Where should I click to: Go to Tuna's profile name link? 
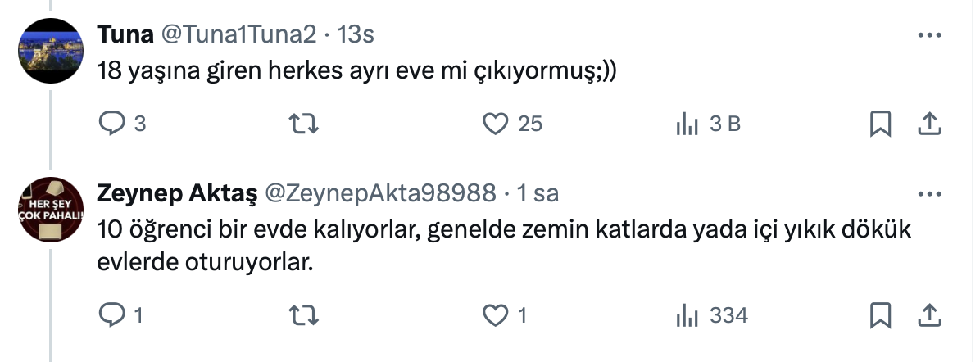(x=122, y=34)
